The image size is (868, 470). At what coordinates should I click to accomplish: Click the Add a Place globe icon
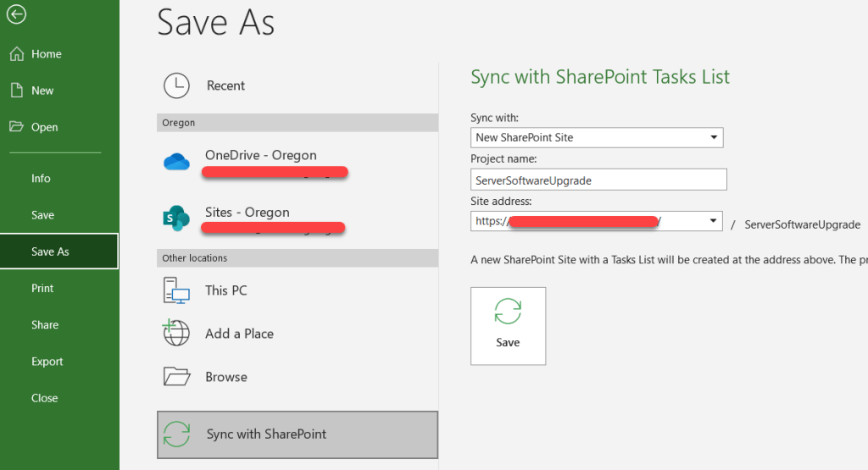point(176,333)
